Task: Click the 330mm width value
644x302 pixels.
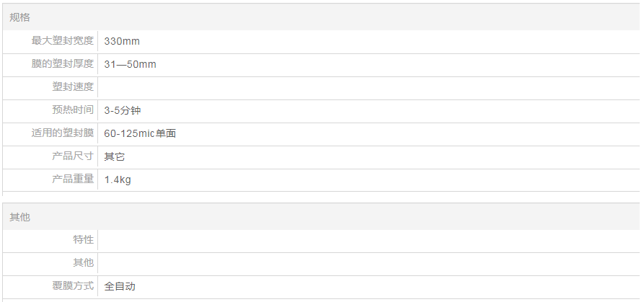Action: 122,41
